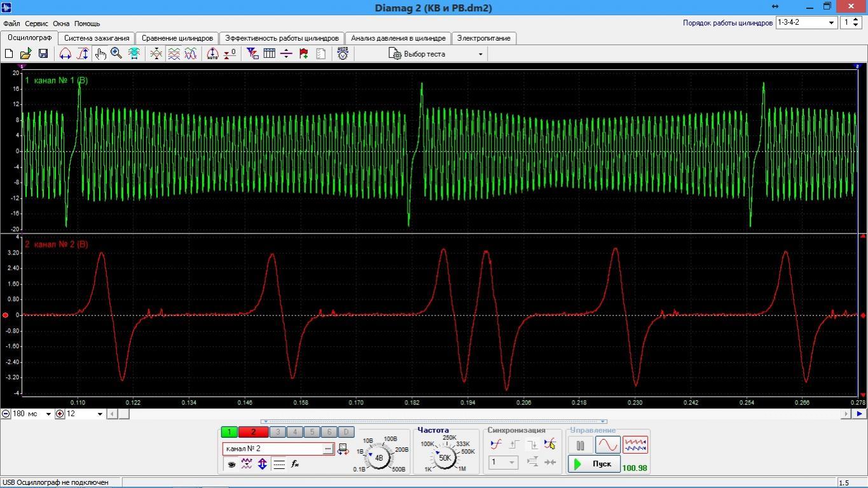Click the 50K frequency knob
Viewport: 868px width, 488px height.
[444, 457]
